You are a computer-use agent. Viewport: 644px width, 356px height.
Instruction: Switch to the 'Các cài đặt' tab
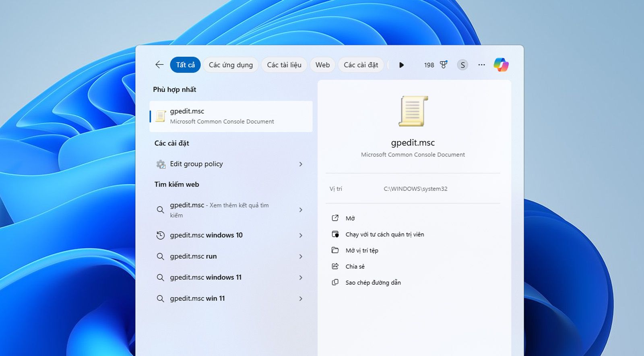point(361,65)
